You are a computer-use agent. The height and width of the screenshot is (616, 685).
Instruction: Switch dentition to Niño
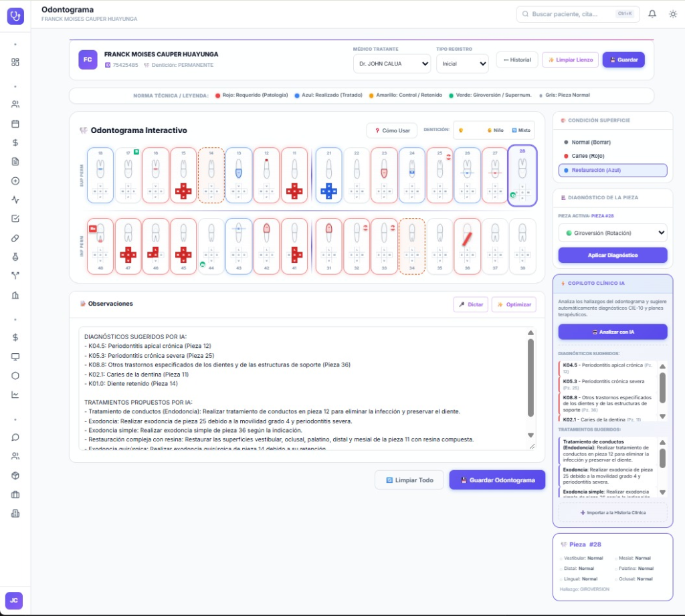tap(496, 130)
